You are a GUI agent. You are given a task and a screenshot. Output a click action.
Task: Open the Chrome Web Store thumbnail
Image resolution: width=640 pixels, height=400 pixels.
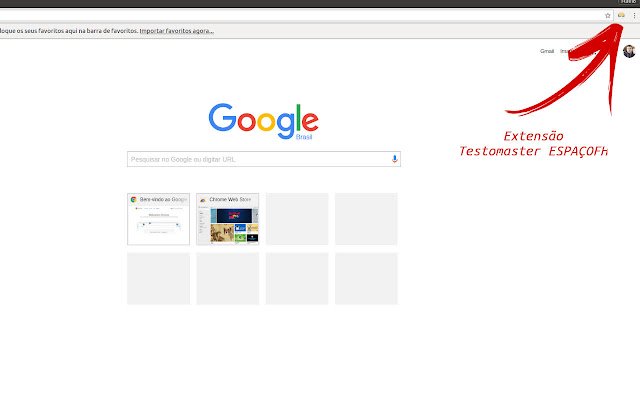pos(227,219)
